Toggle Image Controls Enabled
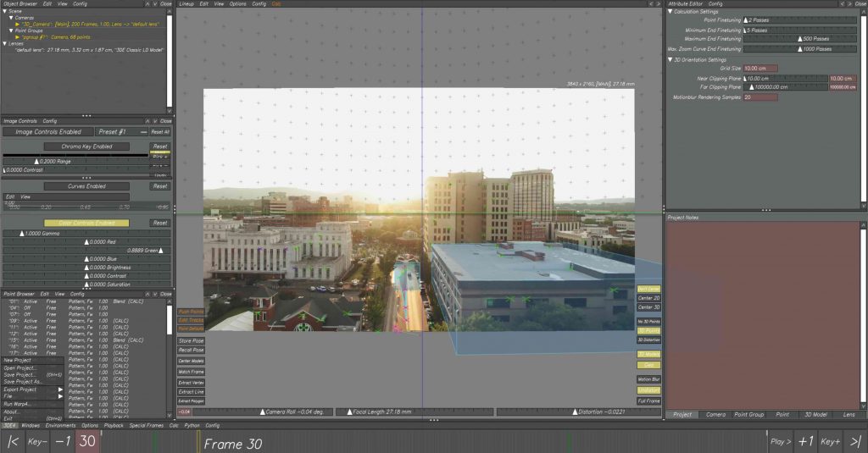 tap(47, 132)
